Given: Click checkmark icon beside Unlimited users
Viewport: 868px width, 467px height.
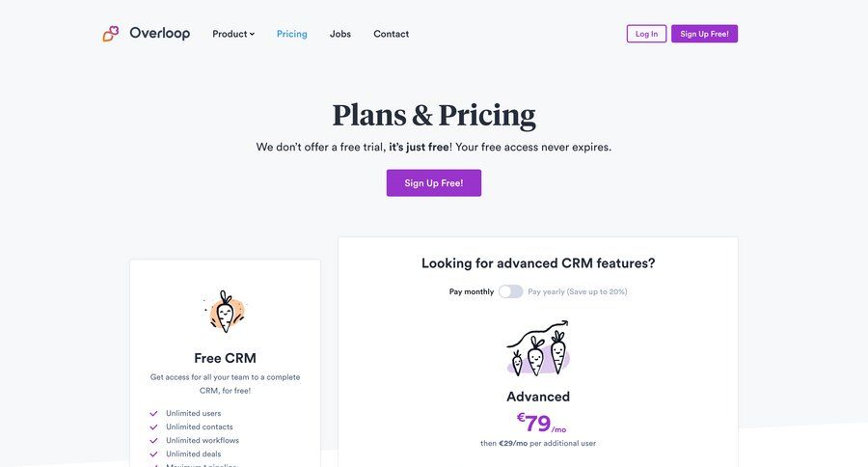Looking at the screenshot, I should (153, 414).
